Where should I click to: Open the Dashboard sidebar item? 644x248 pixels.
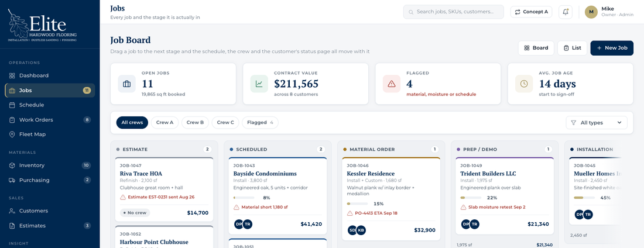pos(50,75)
